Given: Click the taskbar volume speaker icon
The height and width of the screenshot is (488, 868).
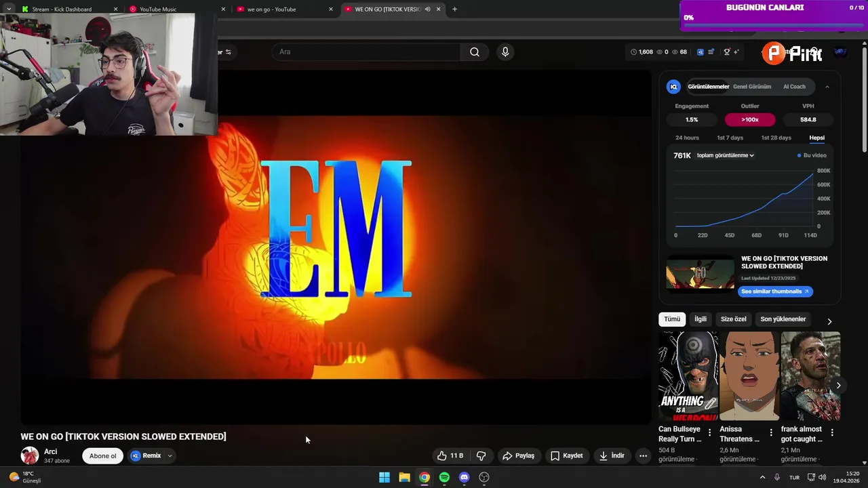Looking at the screenshot, I should click(x=822, y=477).
